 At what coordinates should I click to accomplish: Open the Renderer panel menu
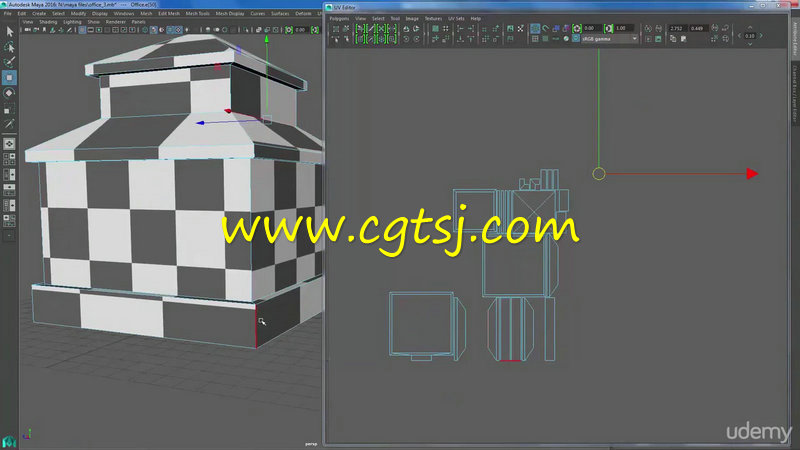[x=115, y=22]
